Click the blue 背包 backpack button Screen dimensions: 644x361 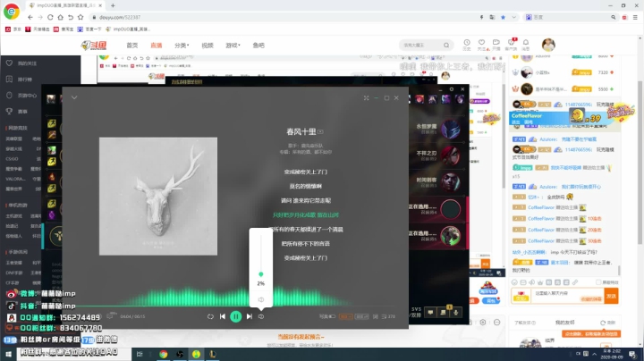pos(491,301)
